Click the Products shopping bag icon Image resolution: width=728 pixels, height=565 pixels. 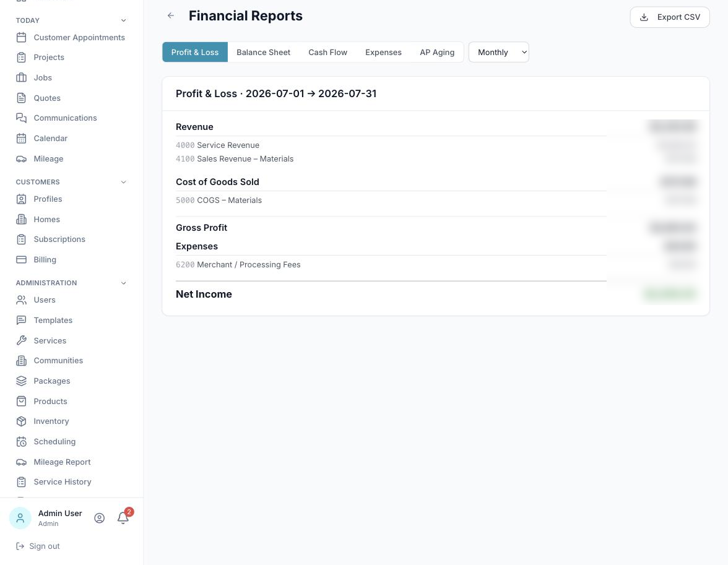(21, 401)
